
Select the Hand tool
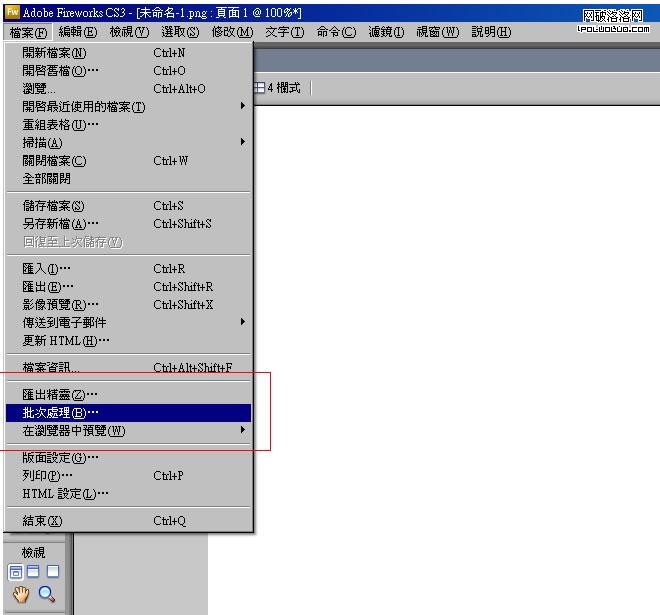[x=18, y=594]
